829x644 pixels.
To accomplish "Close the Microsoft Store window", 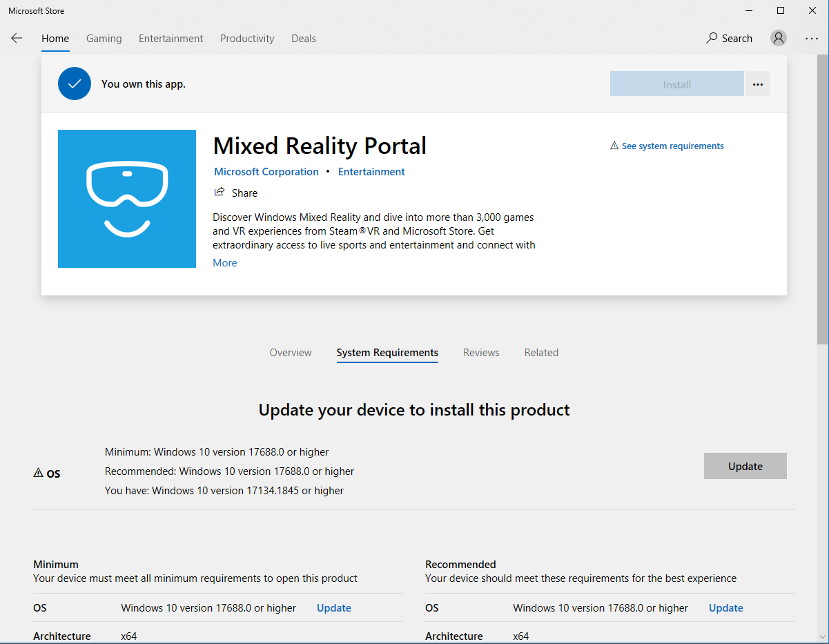I will coord(812,10).
